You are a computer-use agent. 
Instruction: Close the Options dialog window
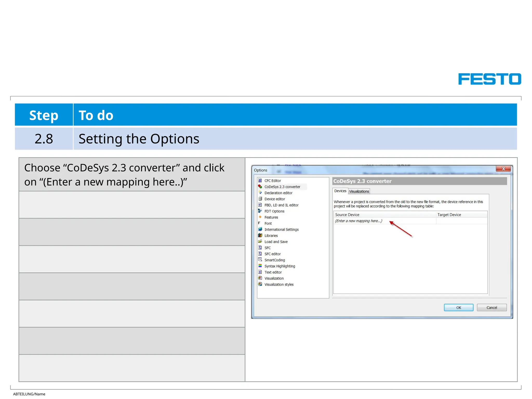click(503, 169)
